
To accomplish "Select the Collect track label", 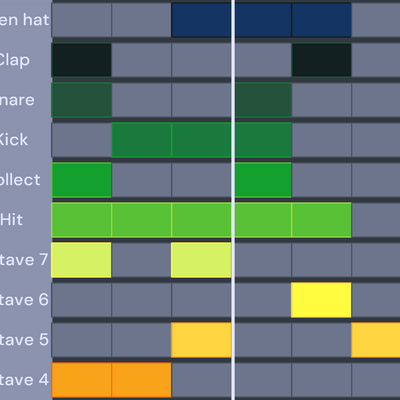I will 20,180.
